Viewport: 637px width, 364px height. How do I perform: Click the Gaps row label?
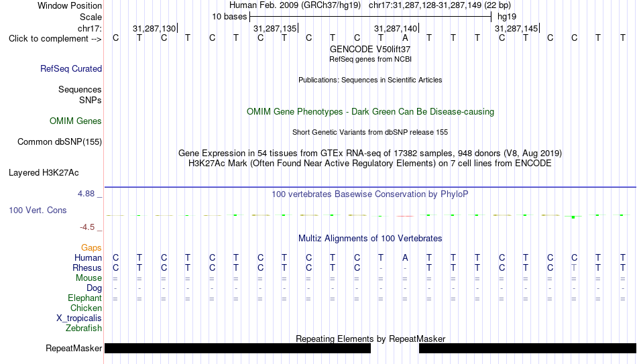point(91,248)
